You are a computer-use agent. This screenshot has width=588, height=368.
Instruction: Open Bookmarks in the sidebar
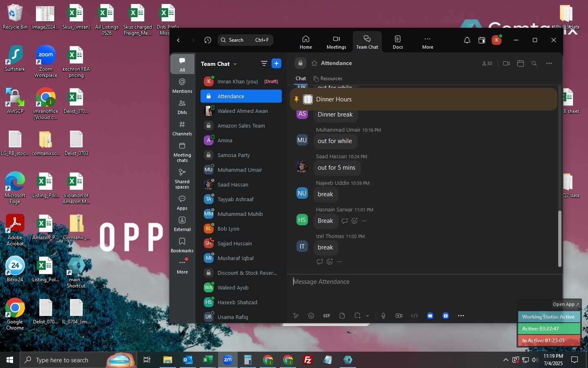(x=182, y=245)
